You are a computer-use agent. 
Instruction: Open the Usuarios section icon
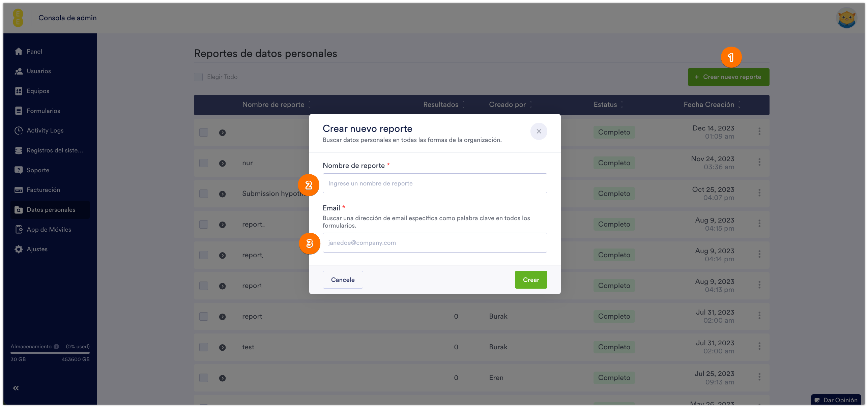19,71
